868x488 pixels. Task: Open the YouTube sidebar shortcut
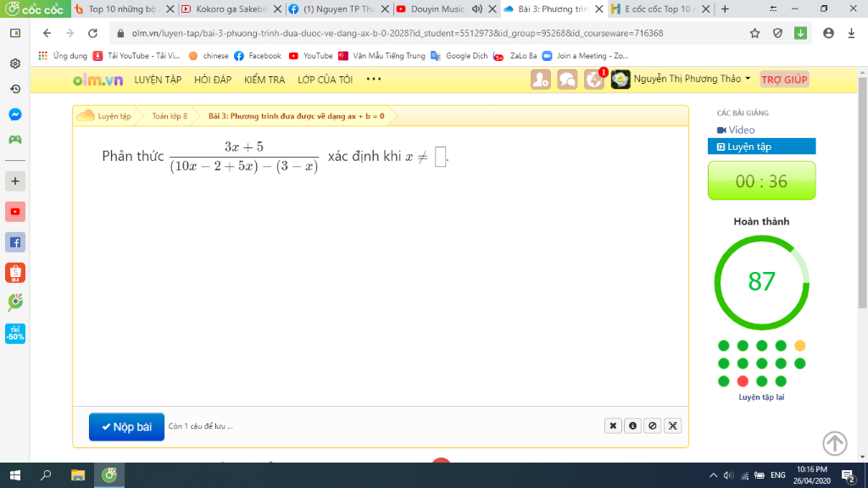(15, 212)
